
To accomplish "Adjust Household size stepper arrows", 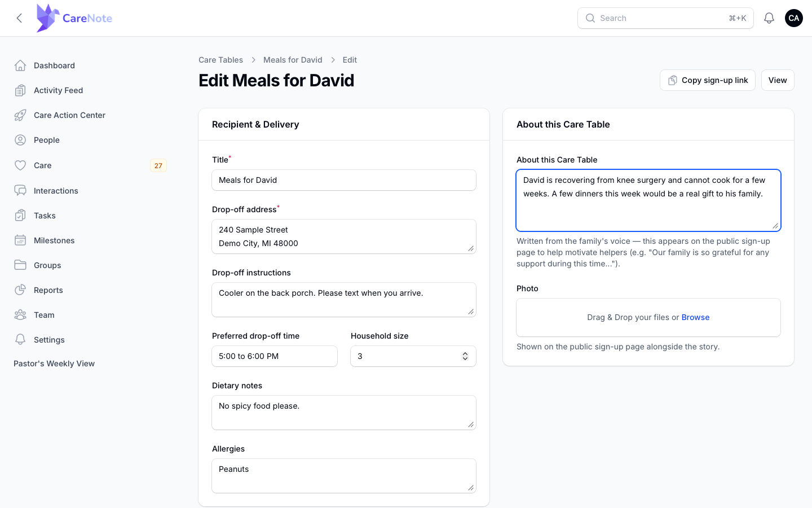I will [465, 356].
